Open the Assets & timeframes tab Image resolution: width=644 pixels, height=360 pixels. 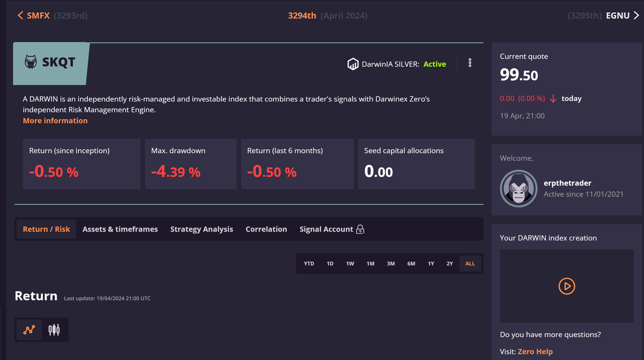tap(120, 229)
